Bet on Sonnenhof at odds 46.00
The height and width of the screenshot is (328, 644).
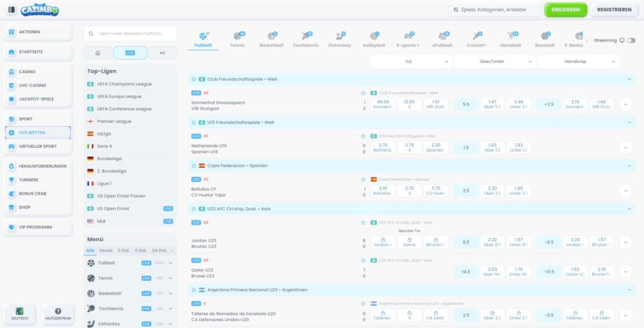point(383,105)
